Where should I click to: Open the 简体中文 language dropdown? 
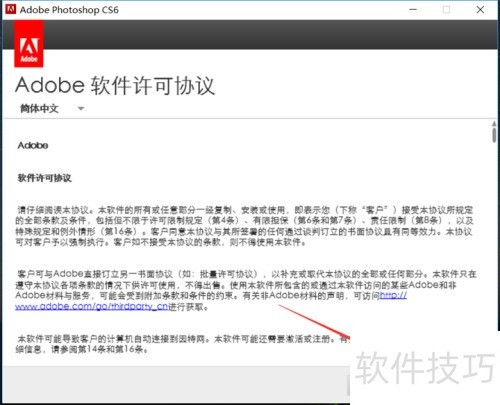[x=52, y=108]
